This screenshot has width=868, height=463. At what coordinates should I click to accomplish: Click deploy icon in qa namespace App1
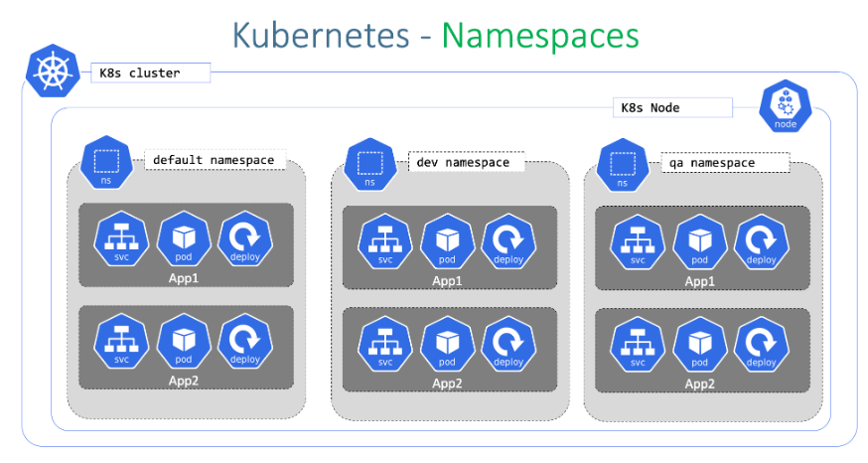761,242
